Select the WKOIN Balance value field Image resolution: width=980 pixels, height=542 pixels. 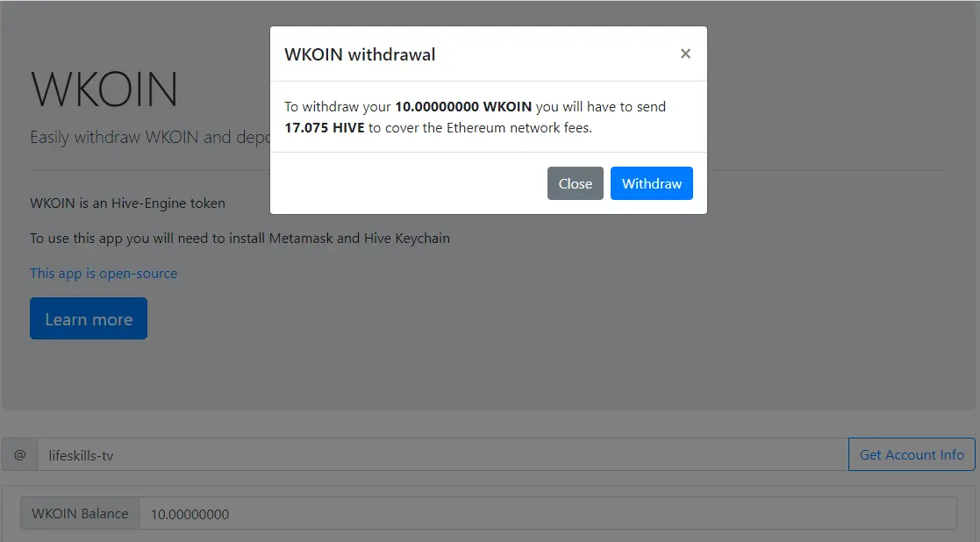[x=547, y=513]
